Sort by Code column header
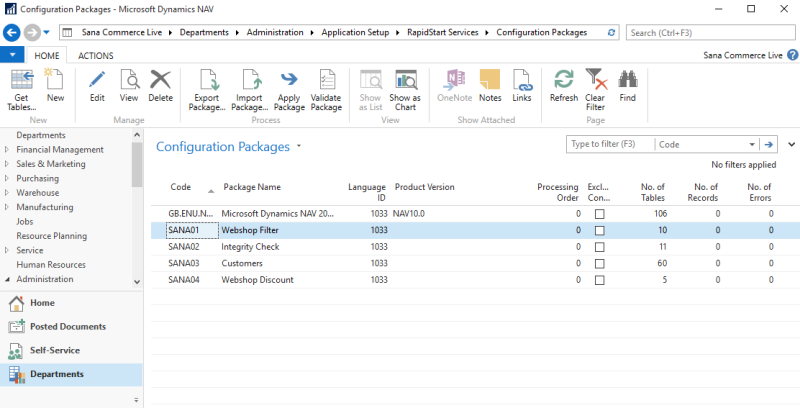The width and height of the screenshot is (800, 408). click(181, 187)
